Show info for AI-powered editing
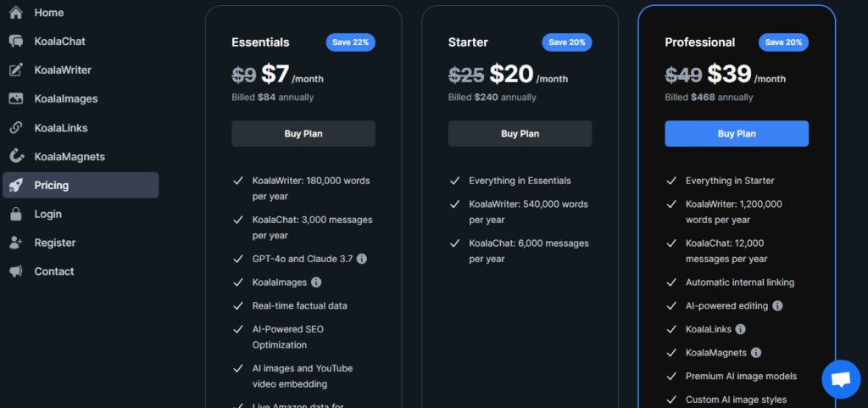The width and height of the screenshot is (868, 408). coord(777,305)
